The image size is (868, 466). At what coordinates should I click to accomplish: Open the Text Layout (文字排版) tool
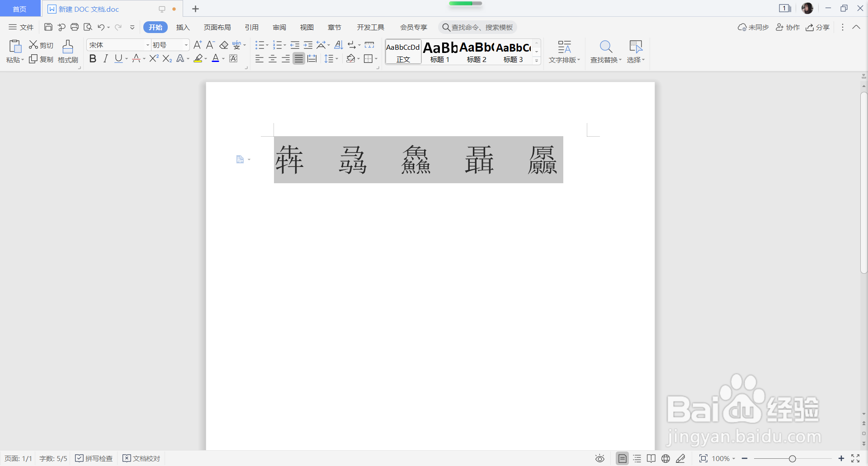click(564, 52)
